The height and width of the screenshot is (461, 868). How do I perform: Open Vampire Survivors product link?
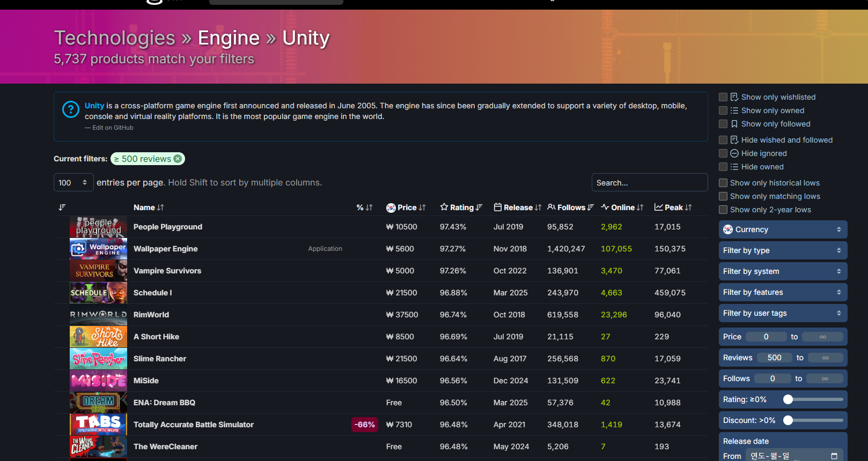[x=167, y=271]
